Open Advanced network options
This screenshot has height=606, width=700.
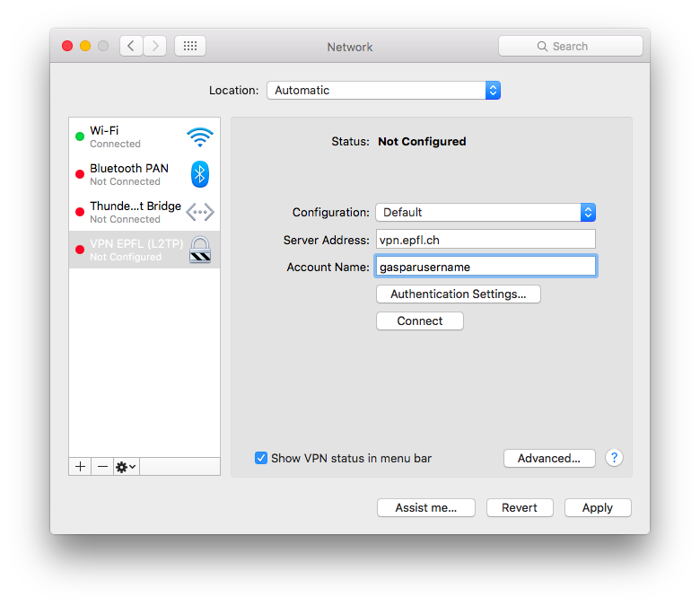pyautogui.click(x=549, y=458)
